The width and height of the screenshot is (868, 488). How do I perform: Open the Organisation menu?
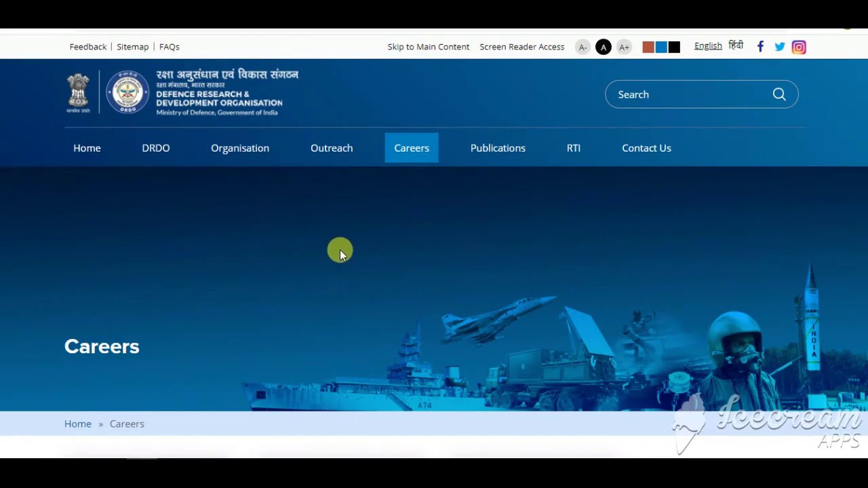[x=240, y=148]
